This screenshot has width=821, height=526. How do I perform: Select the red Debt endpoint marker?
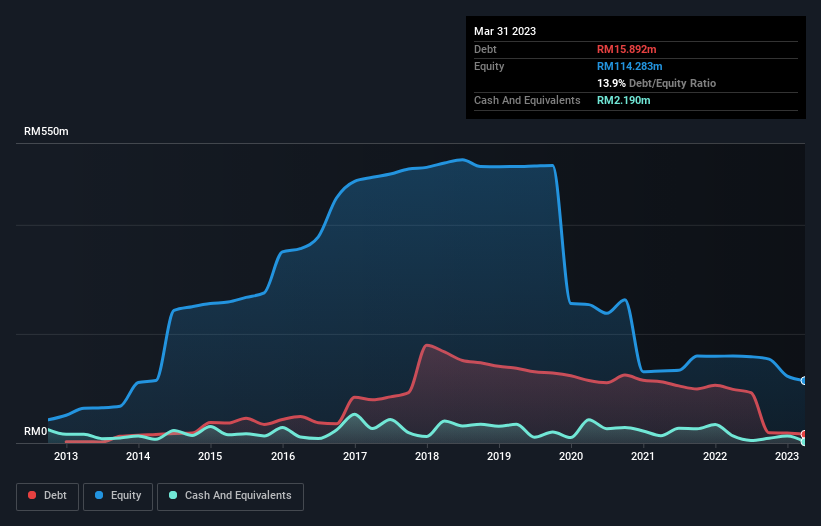coord(804,434)
